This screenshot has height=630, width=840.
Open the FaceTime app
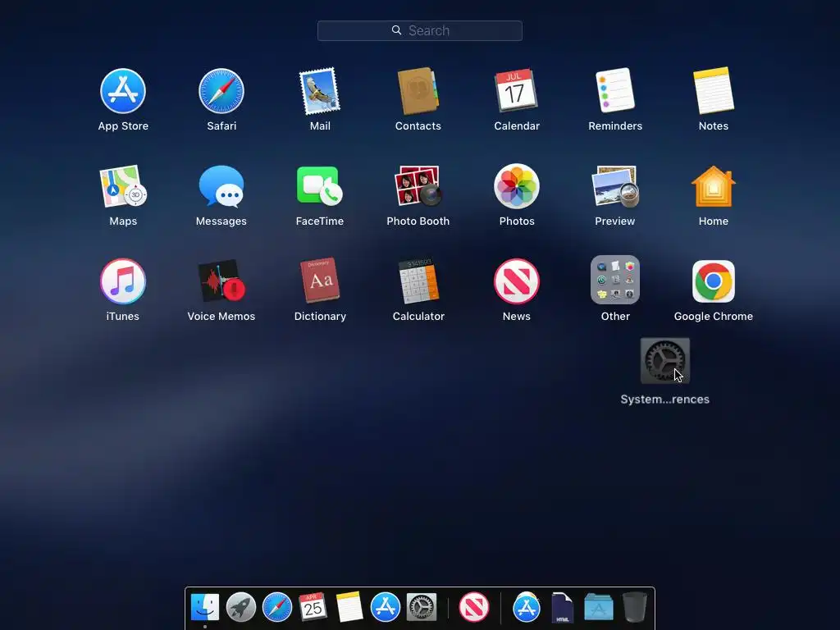point(320,185)
